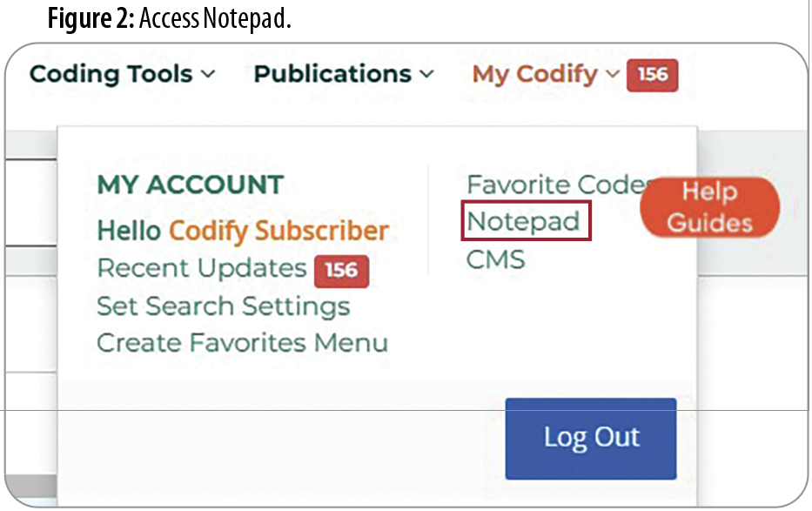
Task: Select the CMS link
Action: [x=495, y=259]
